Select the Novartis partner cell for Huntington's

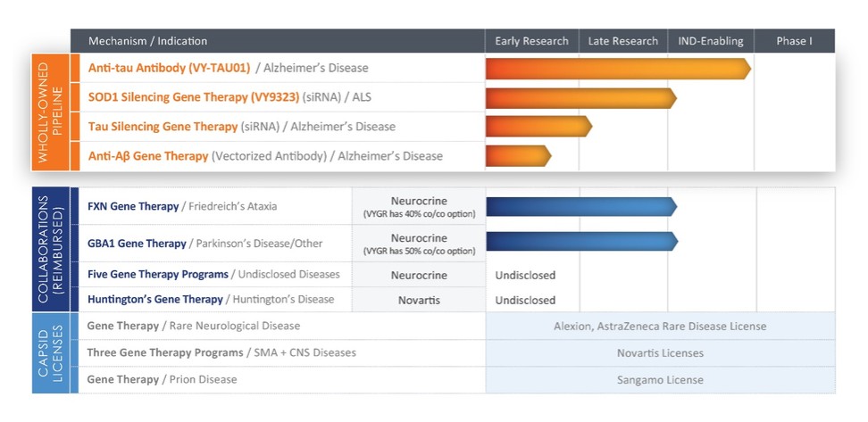click(x=419, y=300)
